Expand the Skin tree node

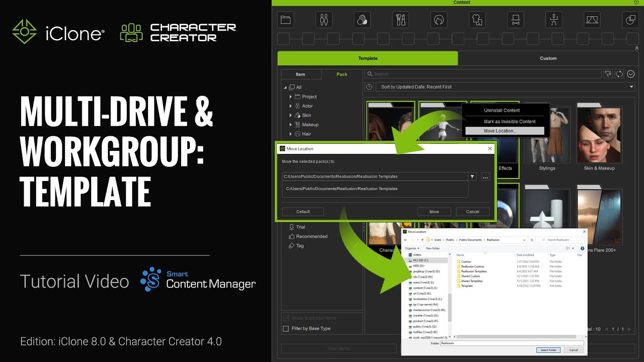[290, 115]
